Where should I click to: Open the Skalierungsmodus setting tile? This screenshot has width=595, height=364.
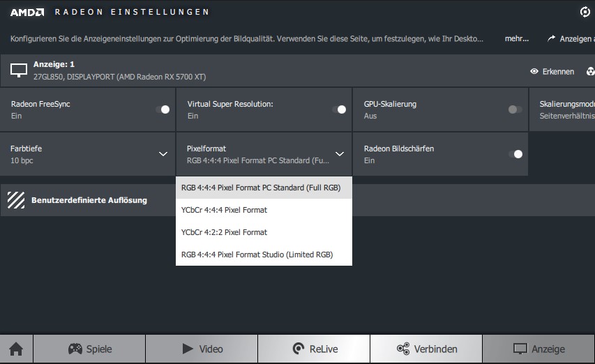pyautogui.click(x=562, y=109)
